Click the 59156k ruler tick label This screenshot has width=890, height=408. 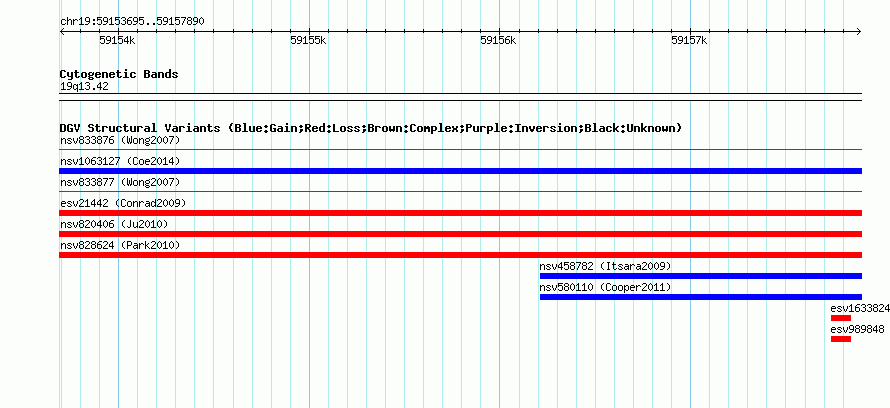coord(498,40)
